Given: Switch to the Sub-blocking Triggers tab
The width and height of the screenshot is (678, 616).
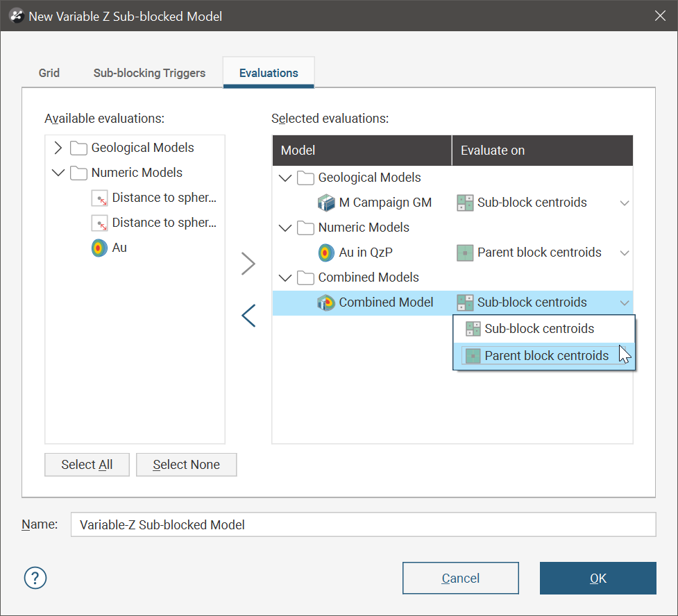Looking at the screenshot, I should pyautogui.click(x=149, y=73).
